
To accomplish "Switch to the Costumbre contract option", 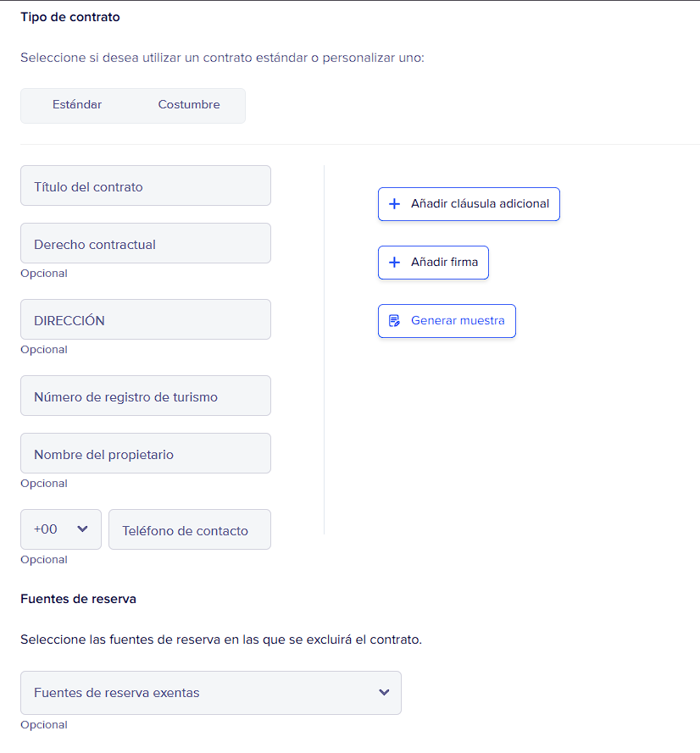I will [x=189, y=105].
